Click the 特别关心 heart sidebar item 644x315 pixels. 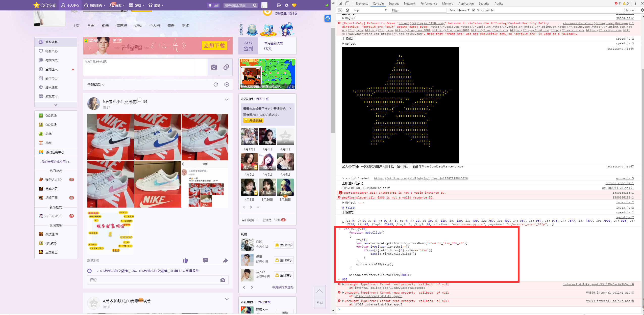(x=56, y=51)
